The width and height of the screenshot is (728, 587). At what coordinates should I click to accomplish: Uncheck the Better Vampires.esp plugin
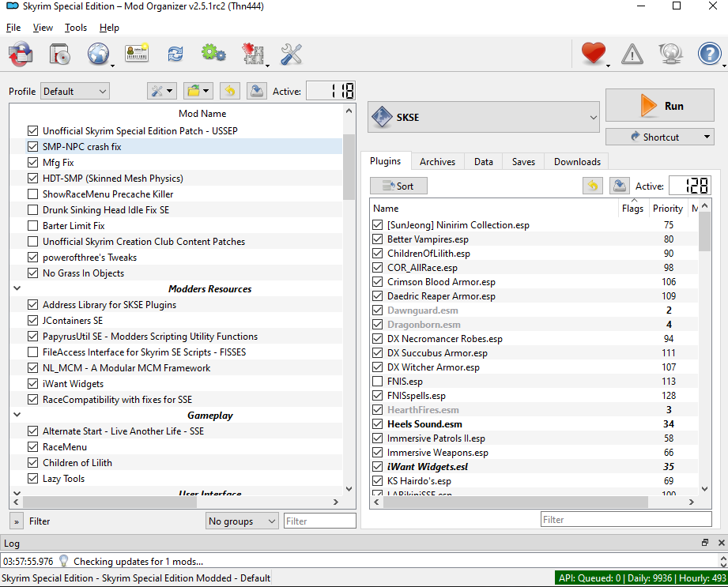377,239
